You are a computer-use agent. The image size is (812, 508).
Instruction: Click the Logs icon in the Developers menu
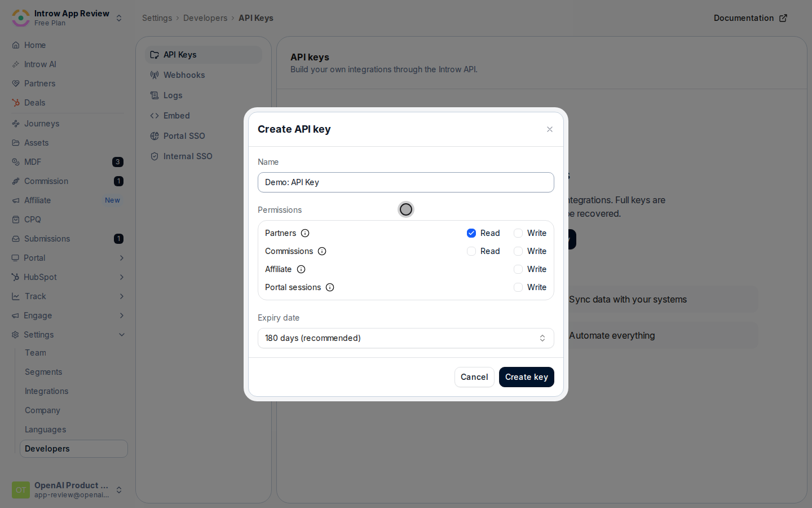click(155, 95)
